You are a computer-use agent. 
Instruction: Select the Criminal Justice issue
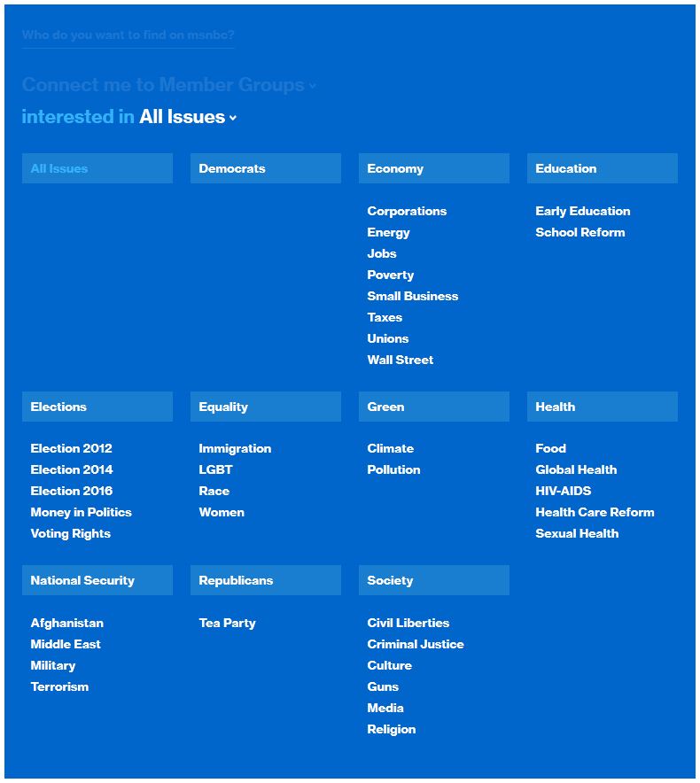[x=416, y=644]
